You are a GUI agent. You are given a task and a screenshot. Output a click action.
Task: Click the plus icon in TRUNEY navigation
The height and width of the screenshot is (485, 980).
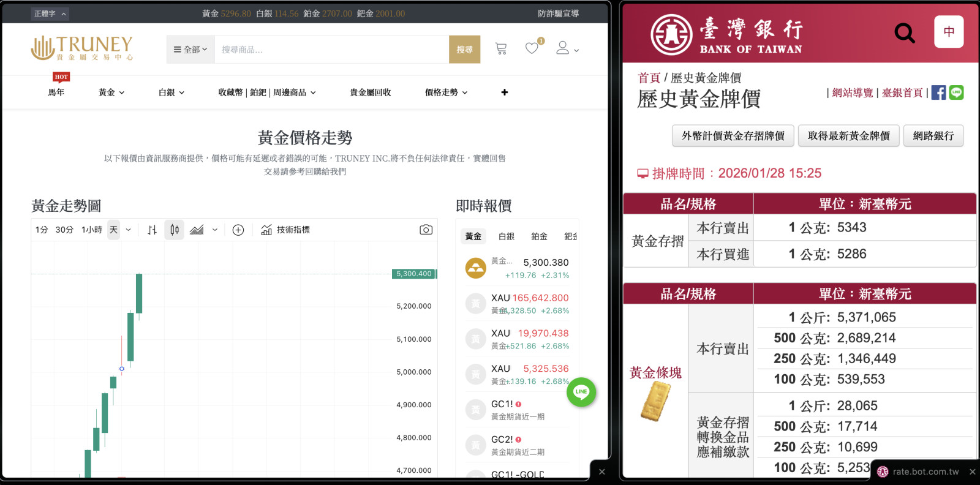click(x=505, y=92)
